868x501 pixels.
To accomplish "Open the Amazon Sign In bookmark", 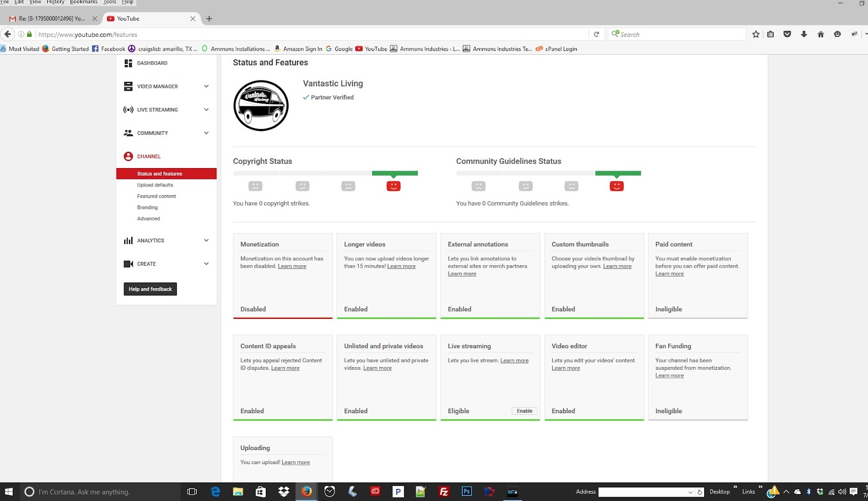I will (x=298, y=49).
